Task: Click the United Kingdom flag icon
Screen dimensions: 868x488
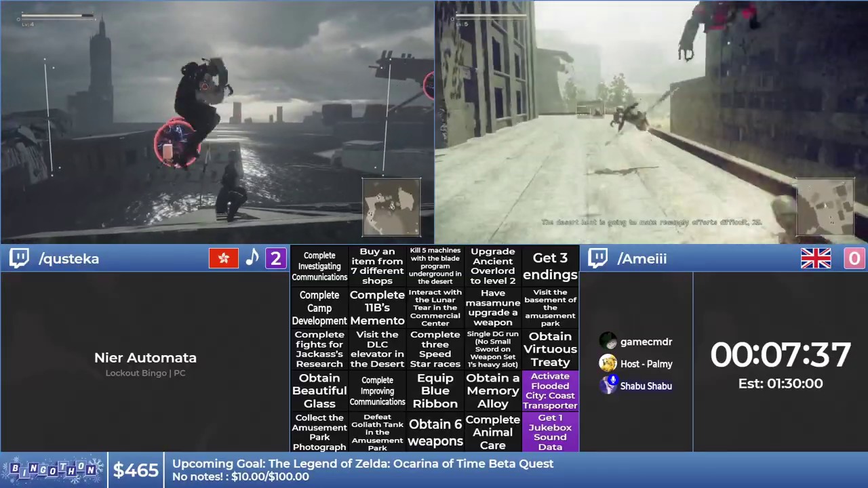Action: tap(816, 258)
